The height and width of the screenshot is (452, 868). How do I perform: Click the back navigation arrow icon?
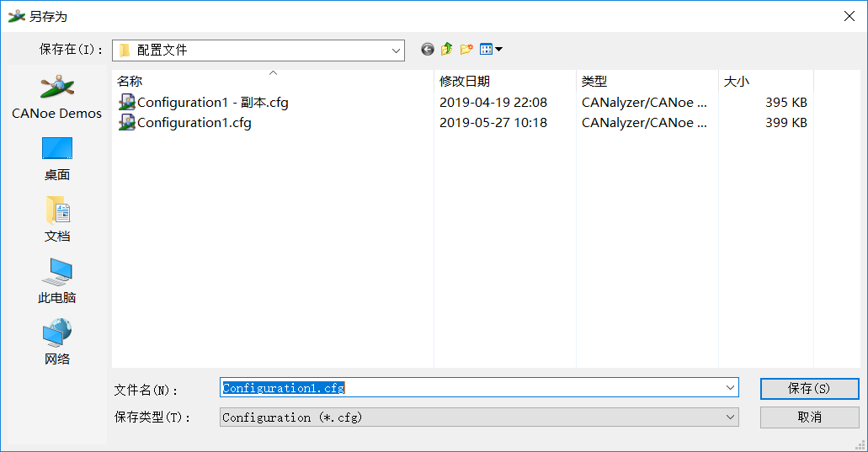tap(428, 49)
